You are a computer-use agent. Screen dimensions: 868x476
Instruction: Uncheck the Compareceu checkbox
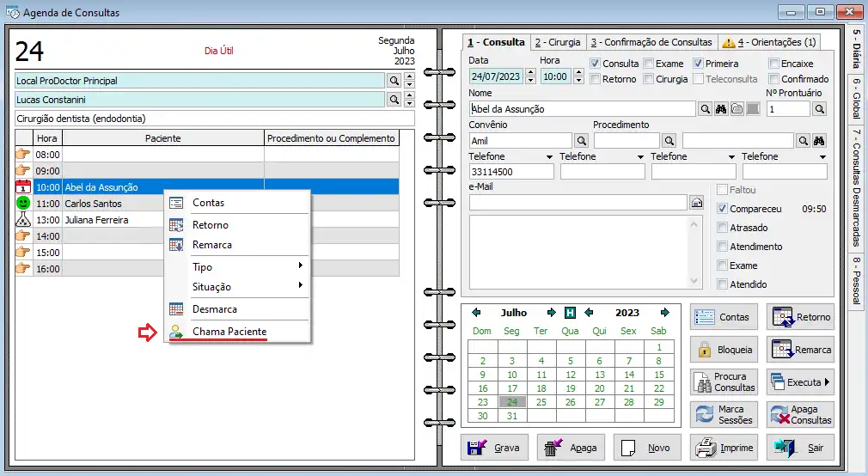pyautogui.click(x=722, y=209)
